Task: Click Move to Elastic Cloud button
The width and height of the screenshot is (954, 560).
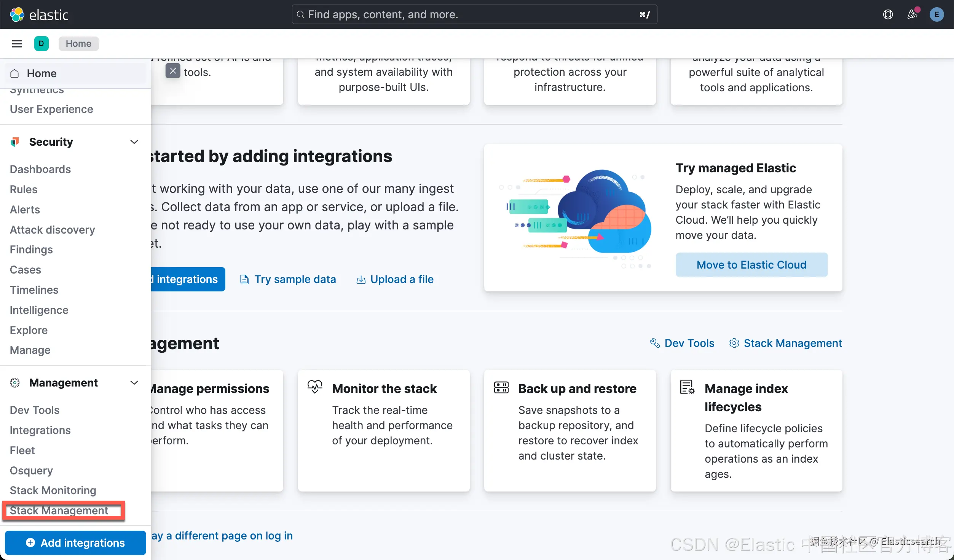Action: 751,265
